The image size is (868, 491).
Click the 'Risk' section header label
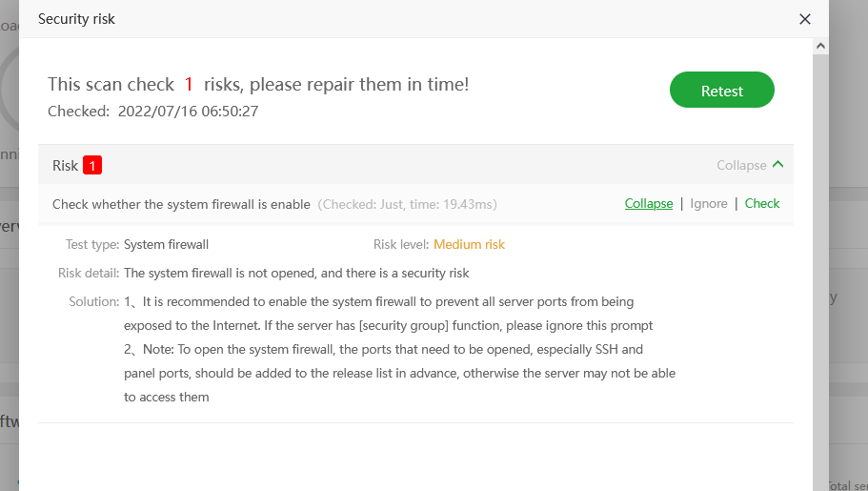(65, 165)
